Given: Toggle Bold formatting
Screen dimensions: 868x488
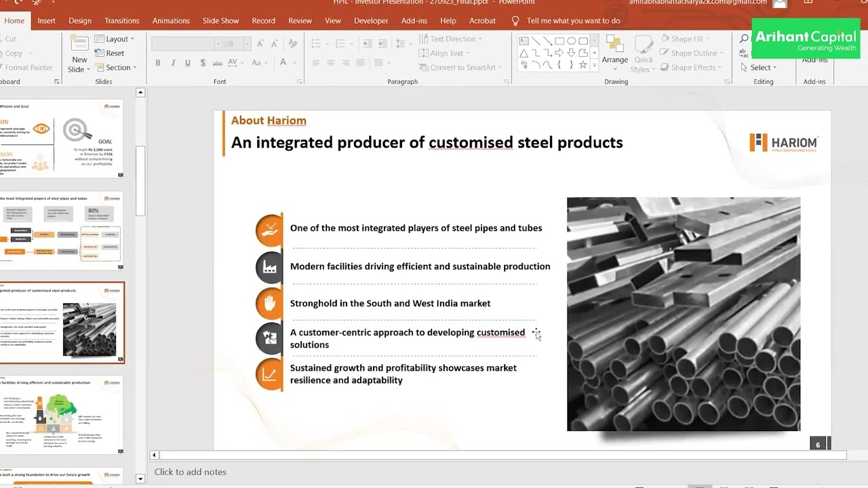Looking at the screenshot, I should [x=158, y=63].
